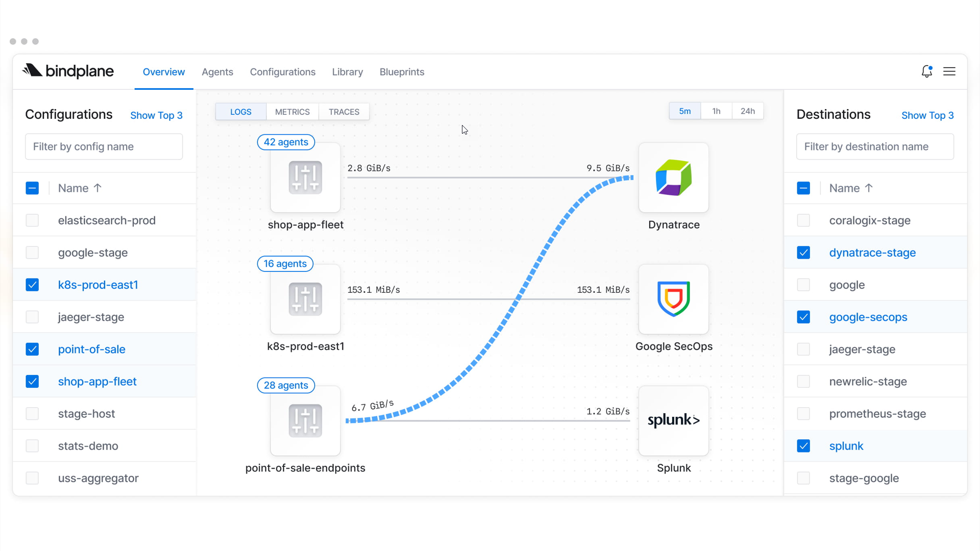This screenshot has width=980, height=551.
Task: Select the 24h time range
Action: (x=748, y=111)
